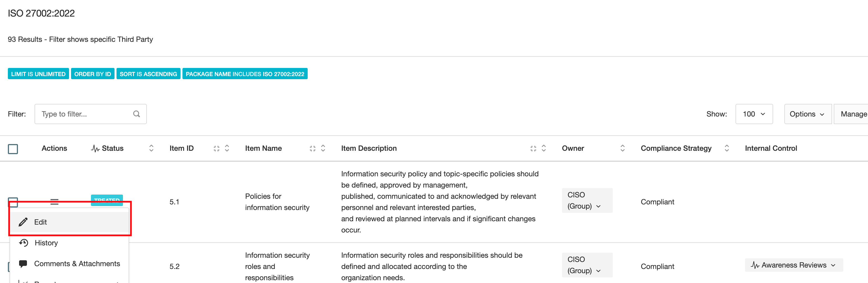
Task: Open the row actions hamburger icon
Action: pos(54,202)
